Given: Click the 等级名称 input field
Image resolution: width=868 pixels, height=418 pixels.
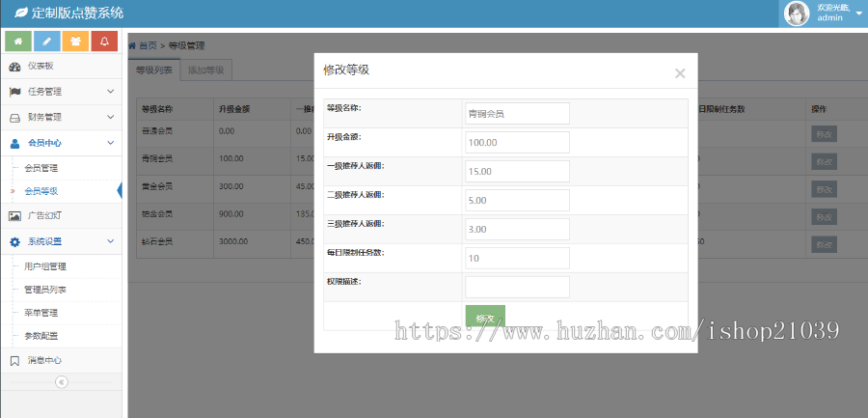Looking at the screenshot, I should [x=517, y=113].
